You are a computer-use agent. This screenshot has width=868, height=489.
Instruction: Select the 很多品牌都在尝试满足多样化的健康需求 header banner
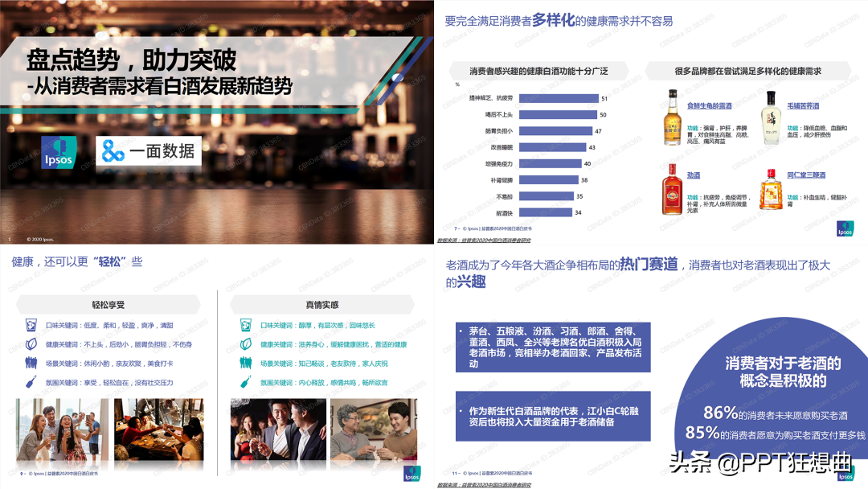(x=748, y=71)
